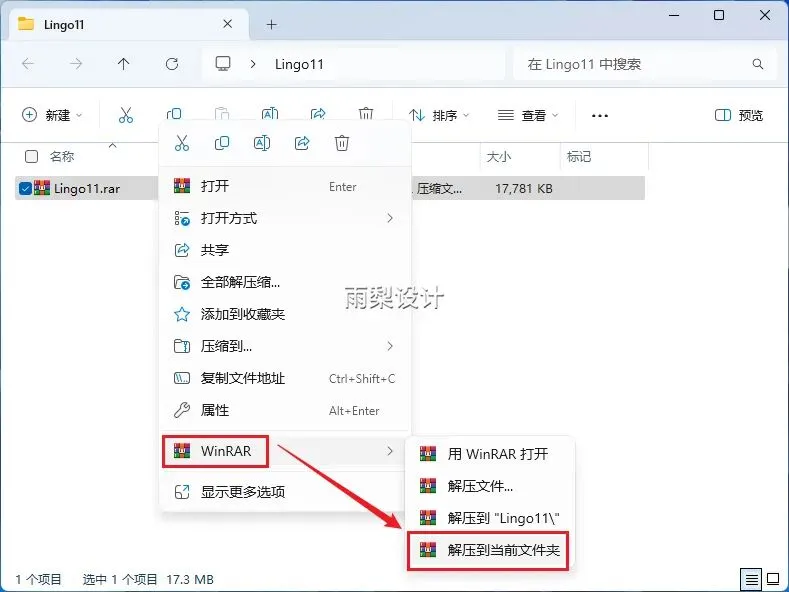Refresh the Lingo11 folder
Screen dimensions: 789x592
tap(172, 64)
